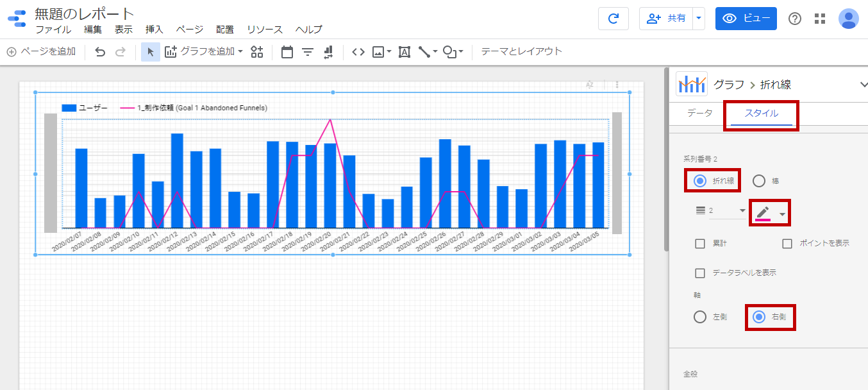The image size is (868, 390).
Task: Click the URL embed code icon
Action: [x=358, y=52]
